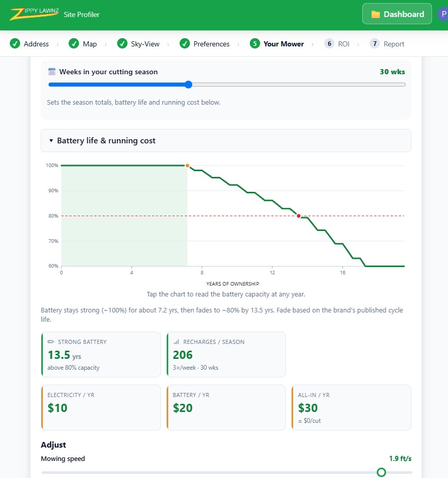This screenshot has width=448, height=478.
Task: Click the number 7 Report step badge
Action: pyautogui.click(x=375, y=44)
